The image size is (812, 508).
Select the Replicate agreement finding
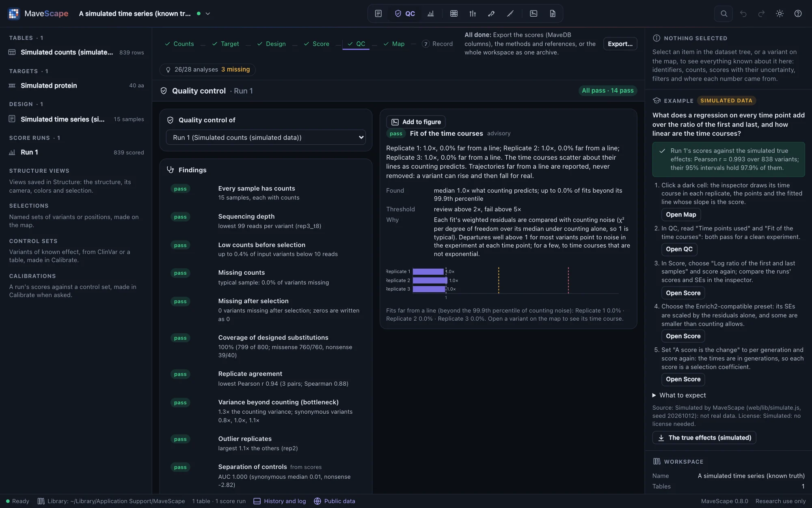click(266, 378)
